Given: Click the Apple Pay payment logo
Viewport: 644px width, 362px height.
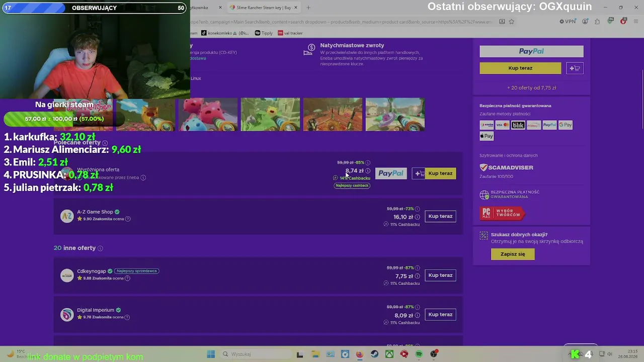Looking at the screenshot, I should 487,136.
